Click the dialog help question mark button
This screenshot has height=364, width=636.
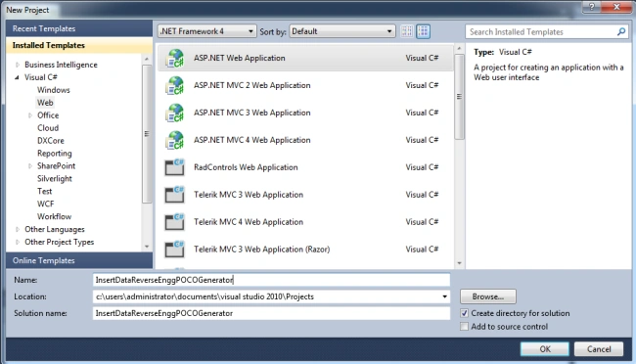click(x=592, y=7)
